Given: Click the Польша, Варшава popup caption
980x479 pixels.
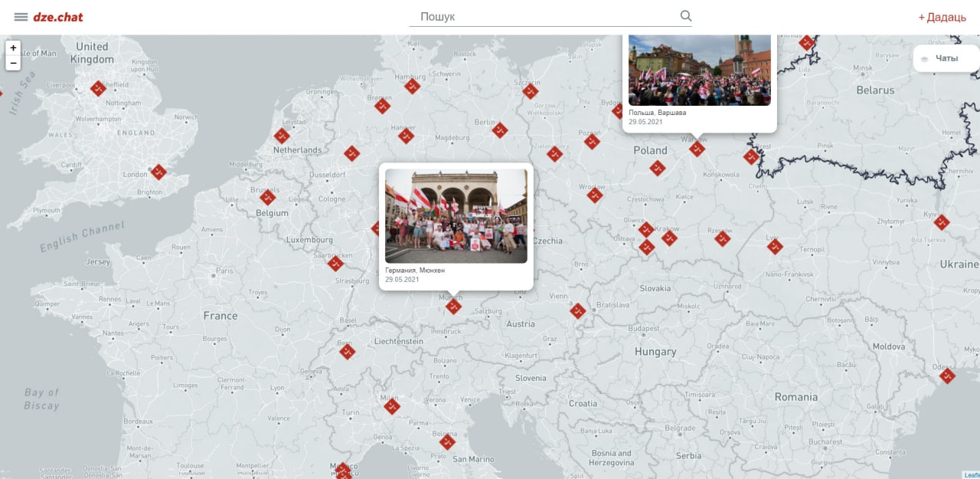Looking at the screenshot, I should 657,113.
